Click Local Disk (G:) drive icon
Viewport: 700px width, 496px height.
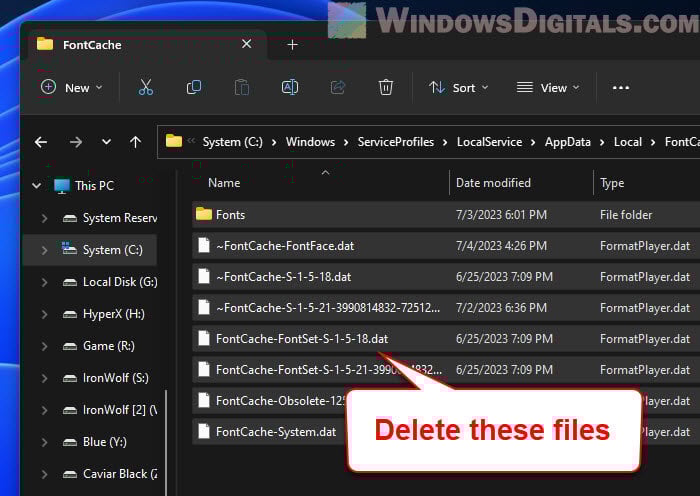(70, 282)
